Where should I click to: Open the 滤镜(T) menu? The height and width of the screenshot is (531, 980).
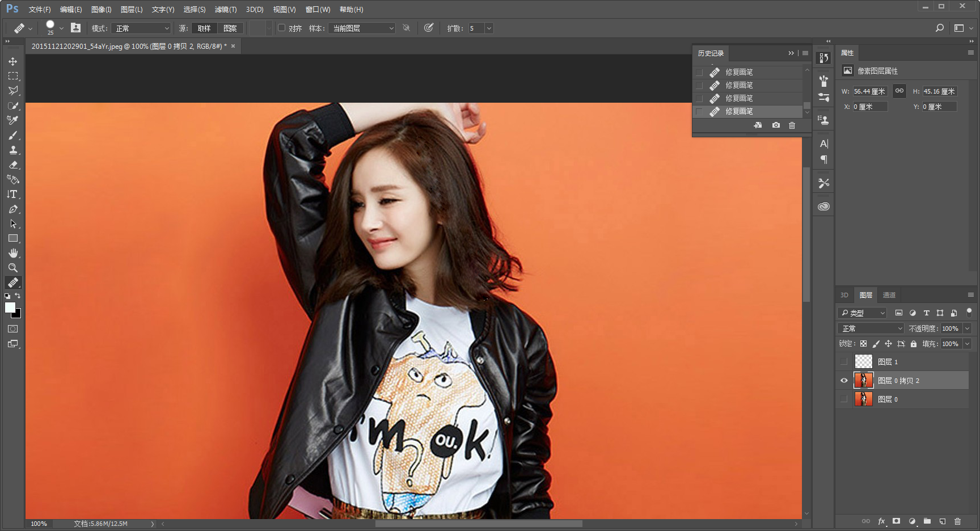226,10
